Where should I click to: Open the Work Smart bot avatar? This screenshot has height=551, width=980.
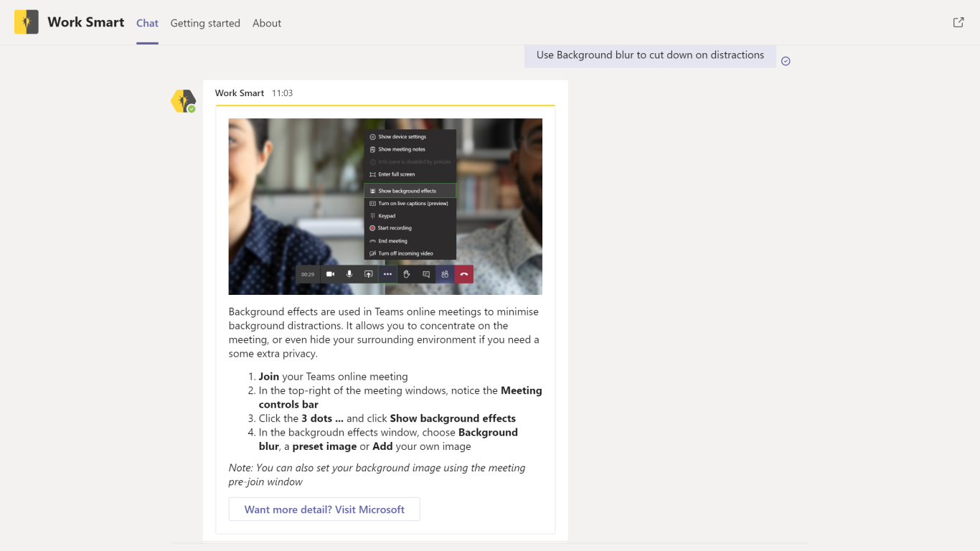point(183,101)
